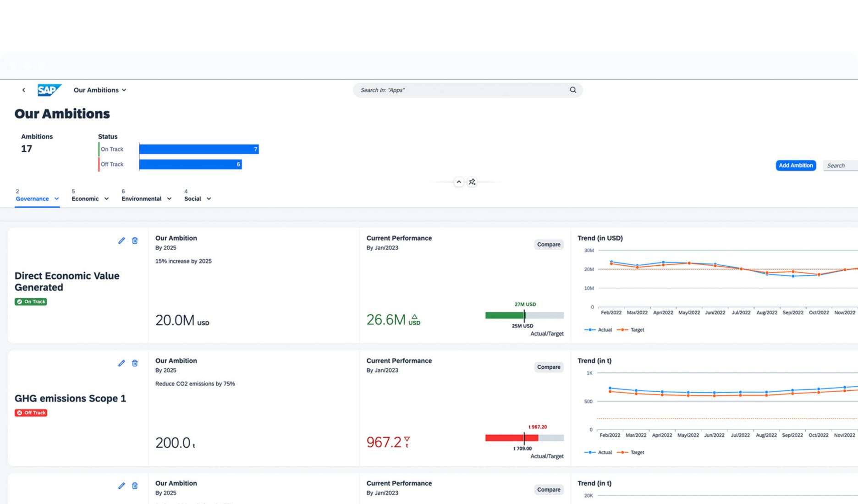
Task: Click the Add Ambition button
Action: tap(796, 165)
